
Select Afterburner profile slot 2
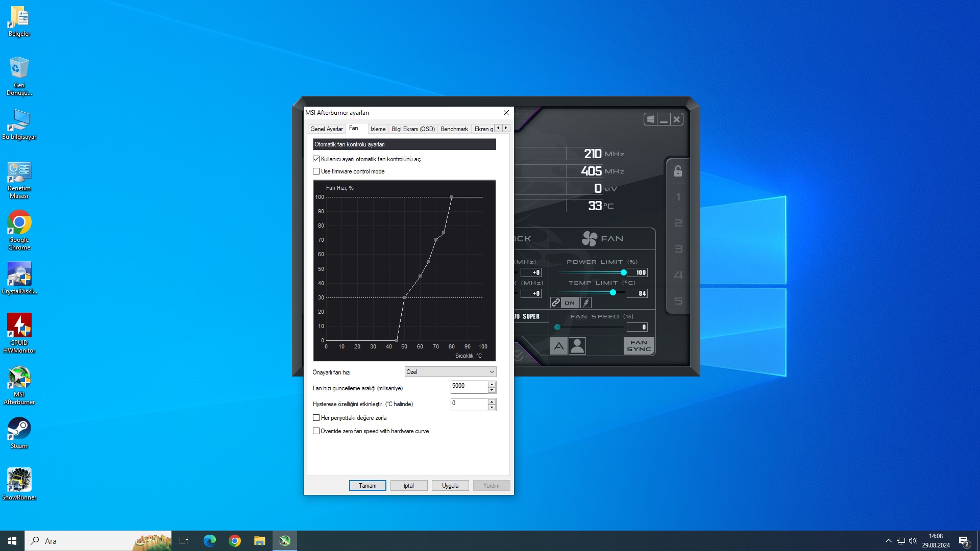click(678, 223)
